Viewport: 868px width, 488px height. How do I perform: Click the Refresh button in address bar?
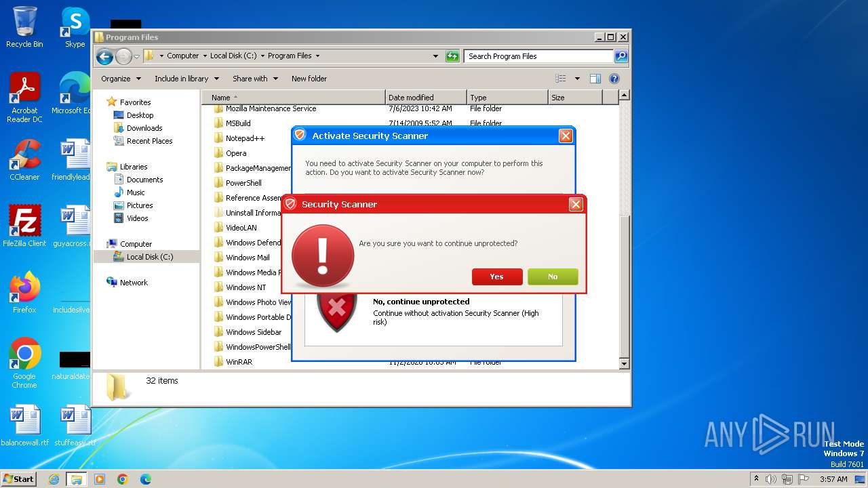click(452, 56)
